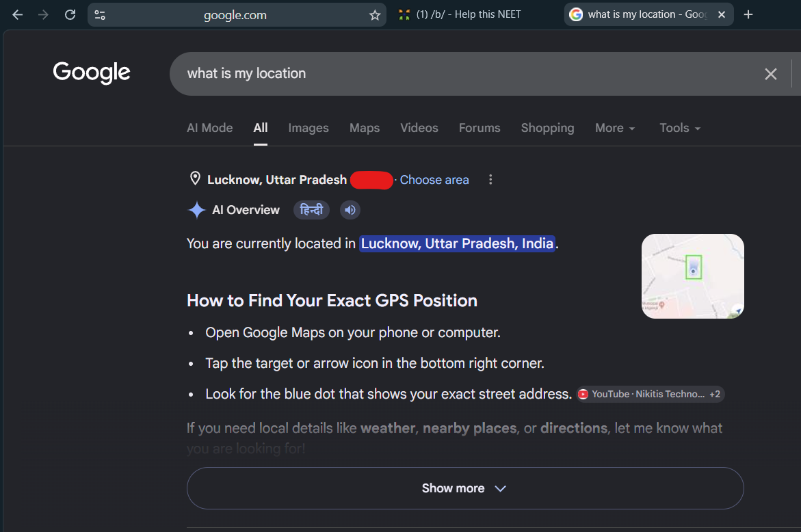Click 'Open Google Maps on your phone or computer.'

pyautogui.click(x=353, y=333)
